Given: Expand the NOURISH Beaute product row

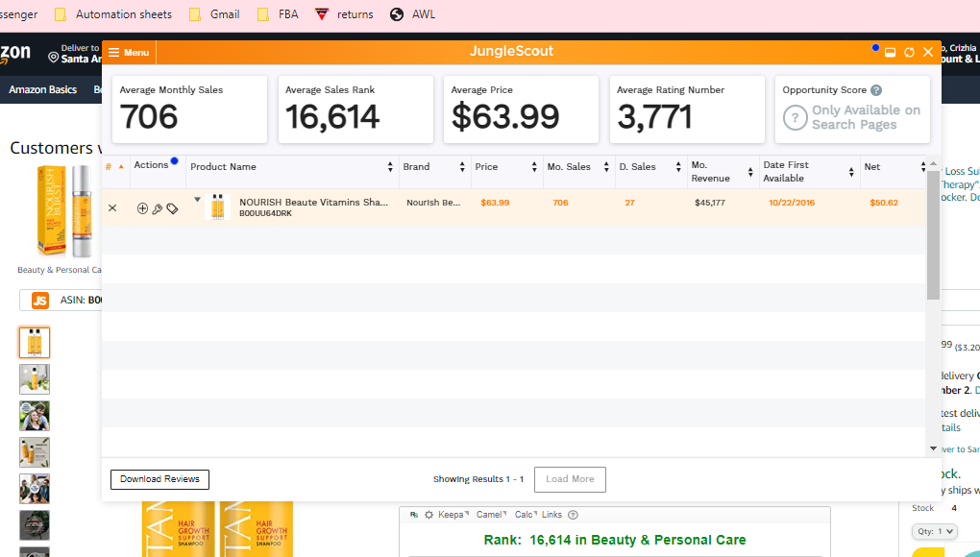Looking at the screenshot, I should click(x=197, y=200).
